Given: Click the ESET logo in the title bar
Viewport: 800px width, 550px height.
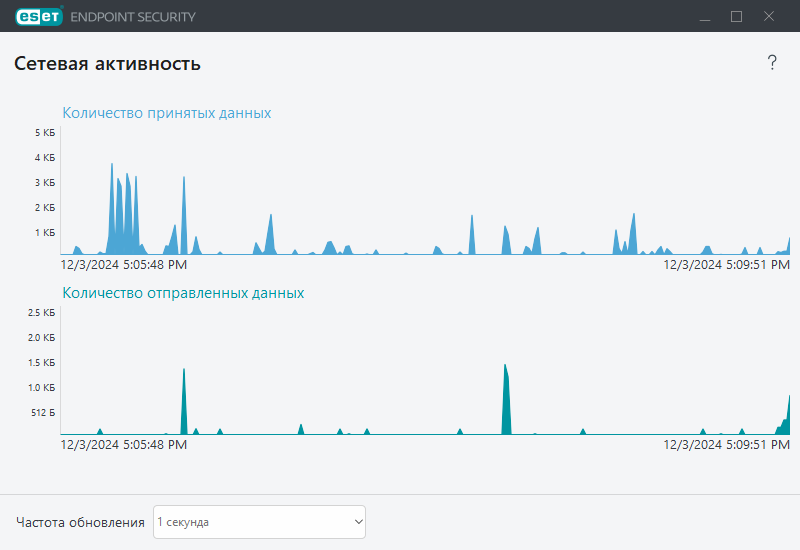Looking at the screenshot, I should click(x=37, y=16).
